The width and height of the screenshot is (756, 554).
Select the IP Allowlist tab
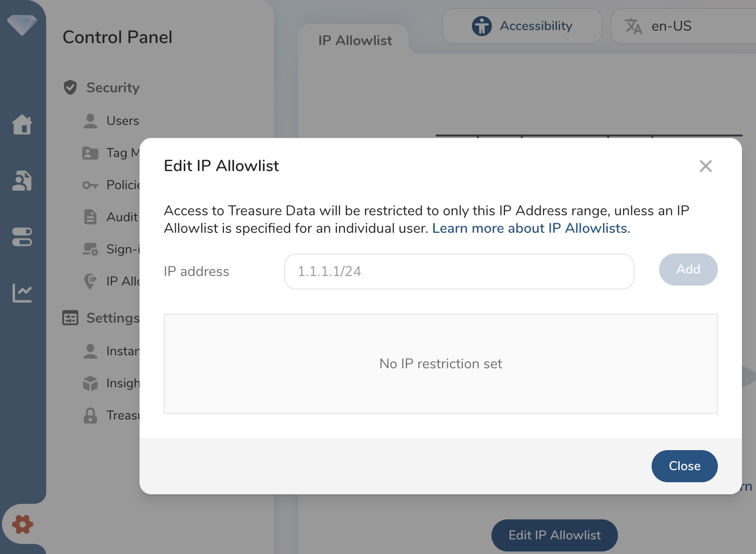[x=355, y=41]
